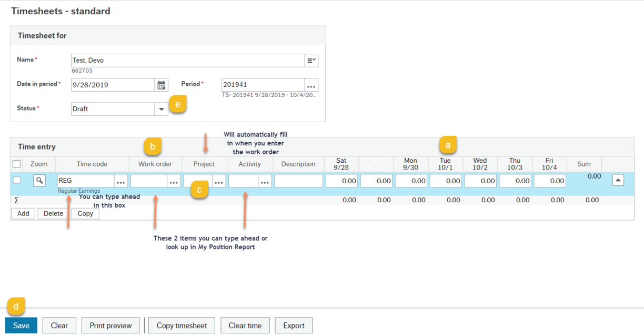Toggle the row checkbox next to the Zoom column
Screen dimensions: 644x336
tap(16, 180)
